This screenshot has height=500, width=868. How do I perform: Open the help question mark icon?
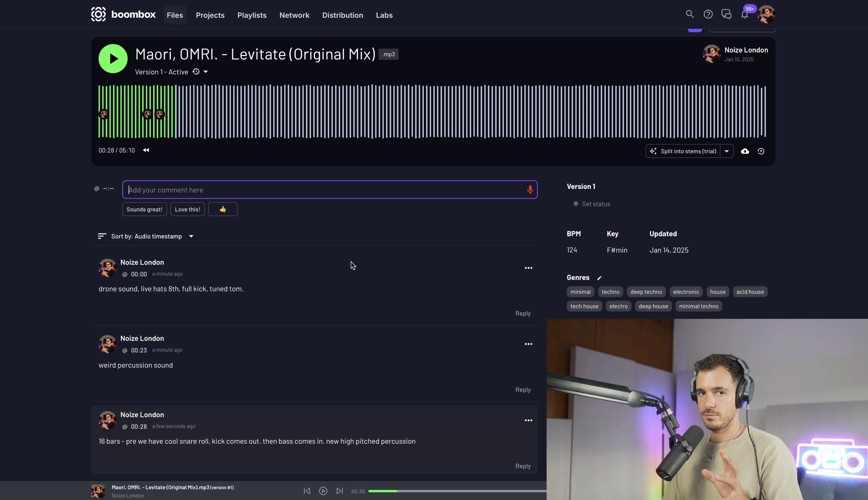708,14
